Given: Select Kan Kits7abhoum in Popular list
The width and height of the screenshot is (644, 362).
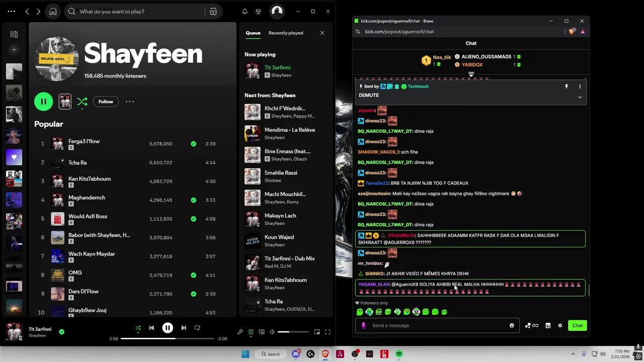Looking at the screenshot, I should pos(132,181).
